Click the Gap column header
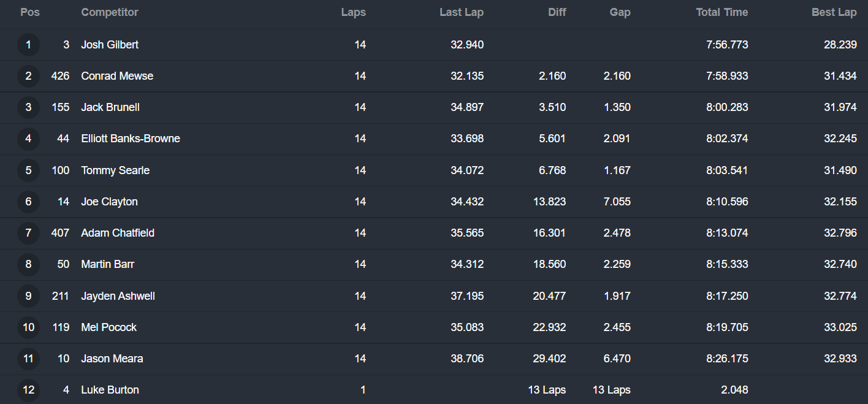Image resolution: width=868 pixels, height=404 pixels. point(620,12)
